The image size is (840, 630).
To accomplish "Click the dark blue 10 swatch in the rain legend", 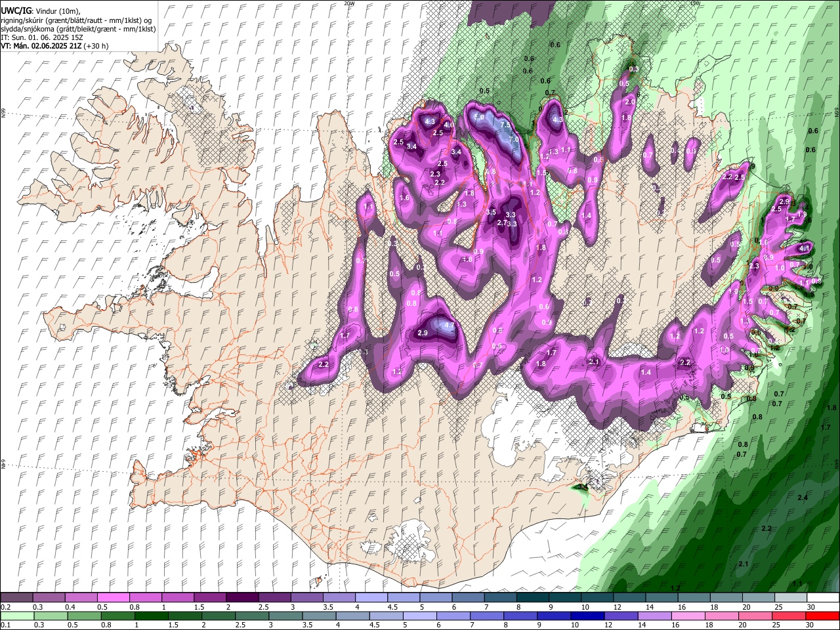I will click(587, 616).
